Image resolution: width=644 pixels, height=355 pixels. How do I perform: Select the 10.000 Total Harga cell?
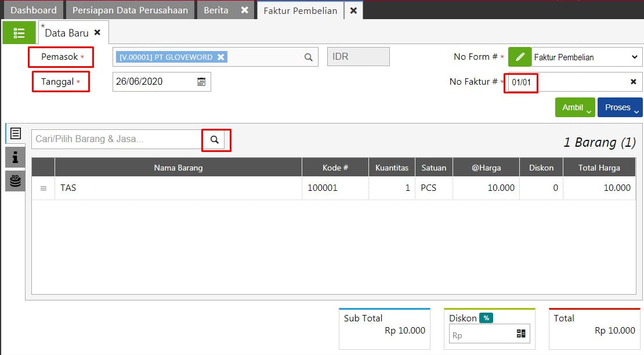[599, 188]
